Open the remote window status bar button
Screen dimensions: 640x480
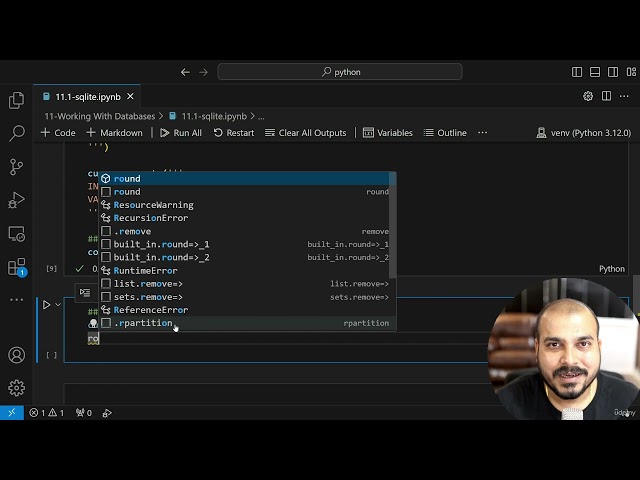pos(12,413)
